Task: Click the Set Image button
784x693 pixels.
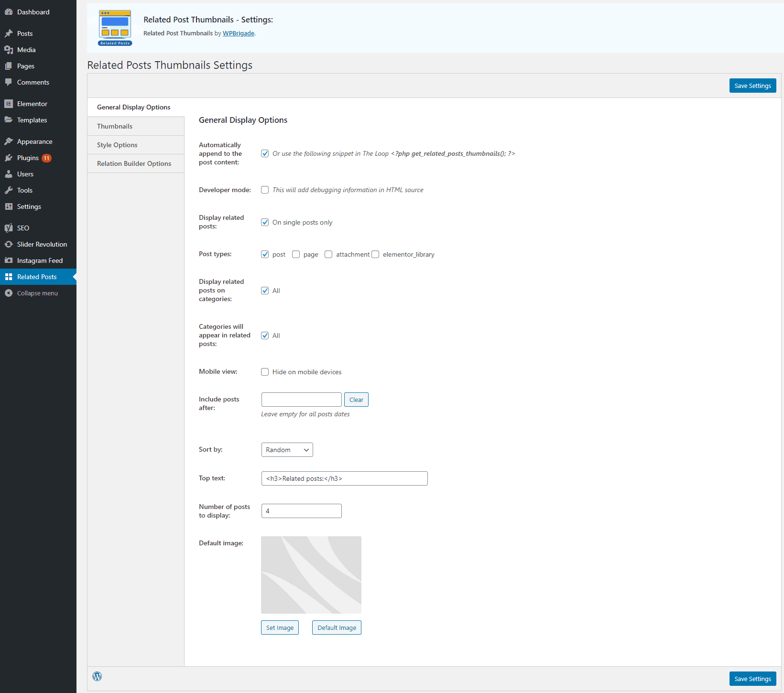Action: (280, 628)
